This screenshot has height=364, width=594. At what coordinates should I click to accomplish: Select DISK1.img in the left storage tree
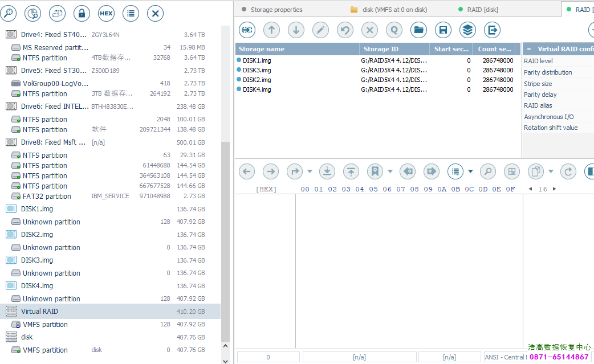[x=37, y=209]
